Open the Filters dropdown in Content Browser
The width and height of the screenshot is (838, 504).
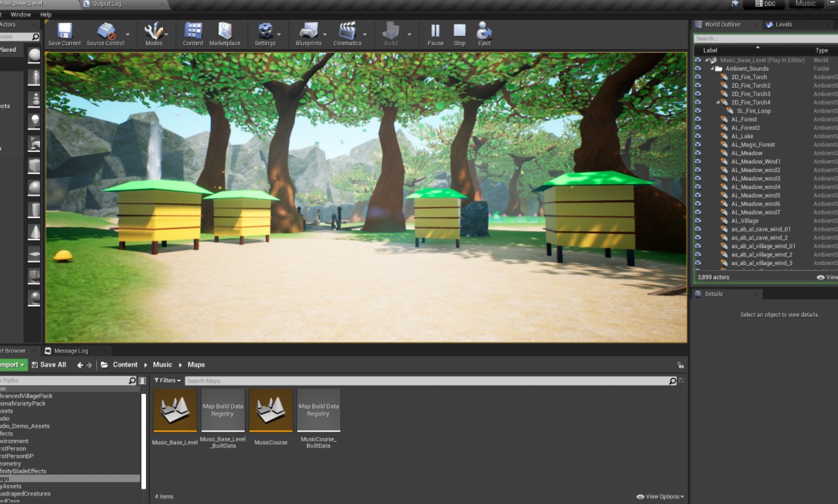[x=168, y=380]
